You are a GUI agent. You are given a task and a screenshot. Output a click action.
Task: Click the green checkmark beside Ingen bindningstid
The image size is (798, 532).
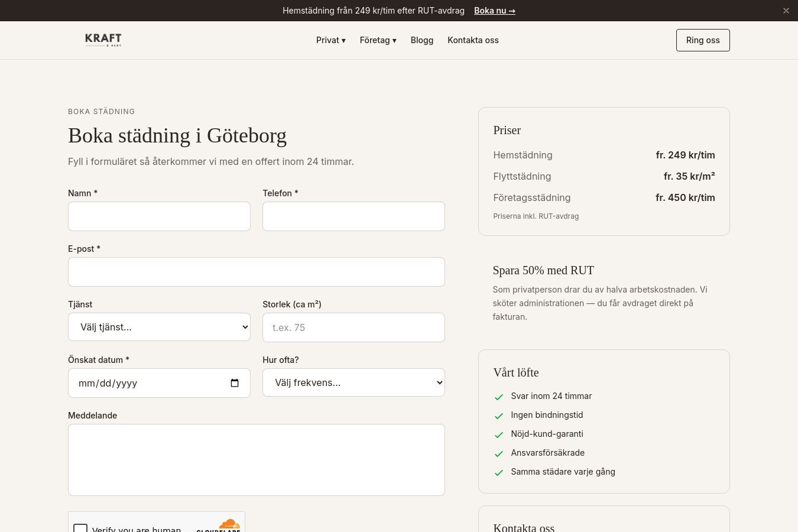pyautogui.click(x=499, y=416)
